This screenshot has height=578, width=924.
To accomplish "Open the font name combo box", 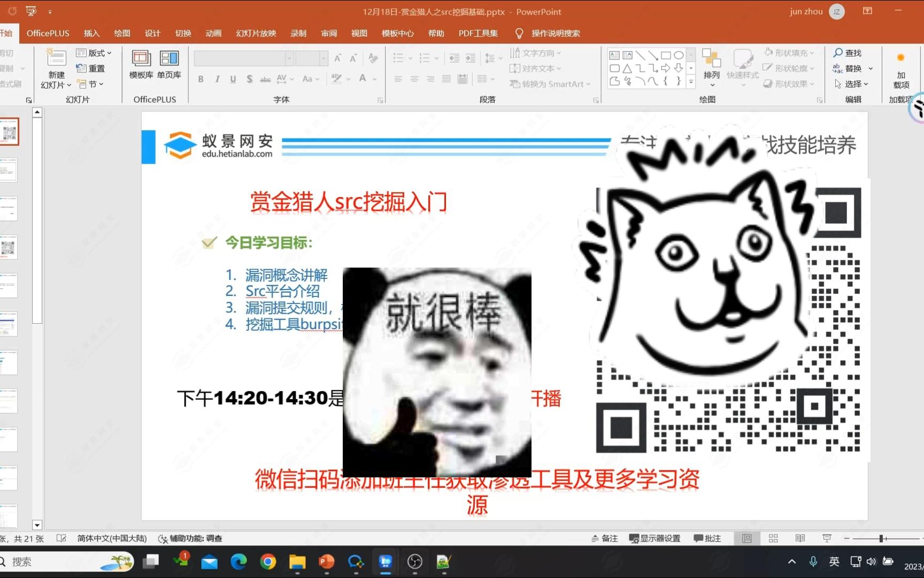I will (x=244, y=58).
